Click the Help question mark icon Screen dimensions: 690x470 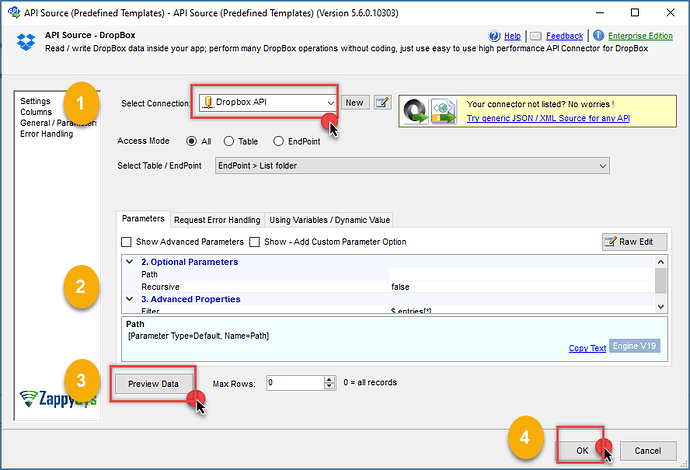tap(496, 35)
